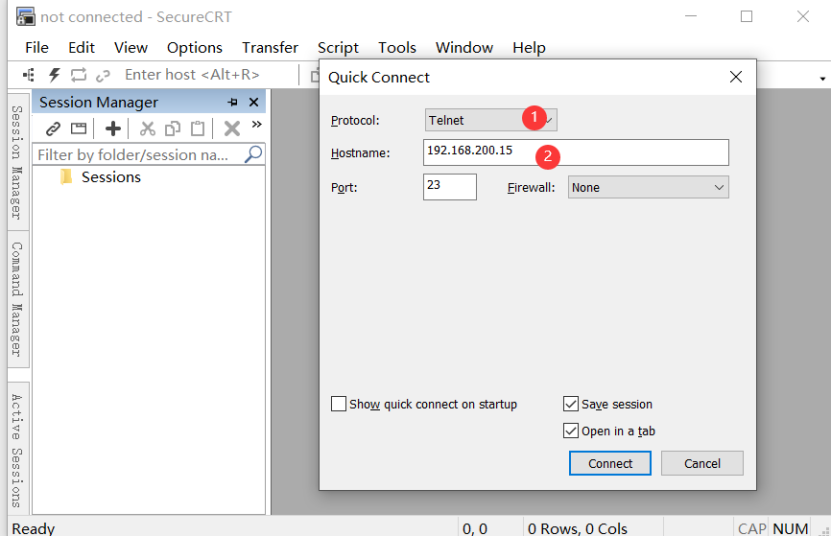Open the Script menu
The image size is (831, 537).
[x=338, y=48]
